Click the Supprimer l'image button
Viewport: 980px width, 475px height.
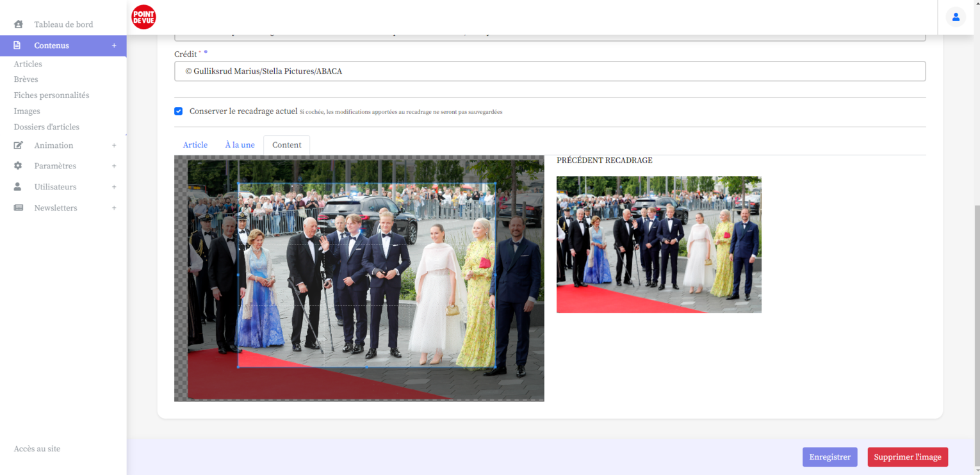pos(907,457)
